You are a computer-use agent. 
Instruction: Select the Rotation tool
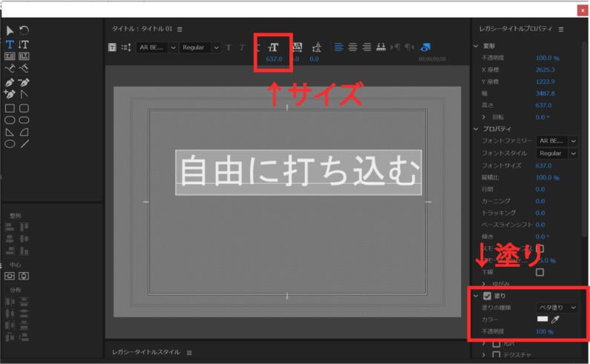tap(24, 30)
